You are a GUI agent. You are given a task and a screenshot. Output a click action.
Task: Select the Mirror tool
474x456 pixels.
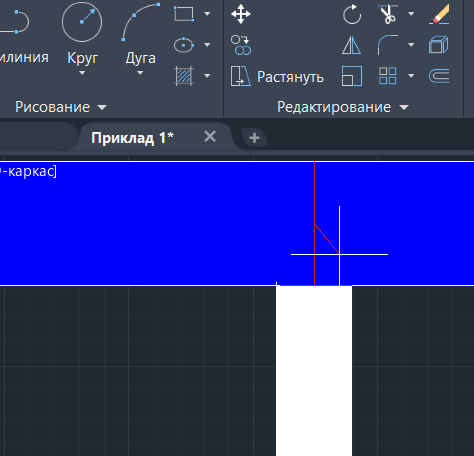(x=352, y=45)
